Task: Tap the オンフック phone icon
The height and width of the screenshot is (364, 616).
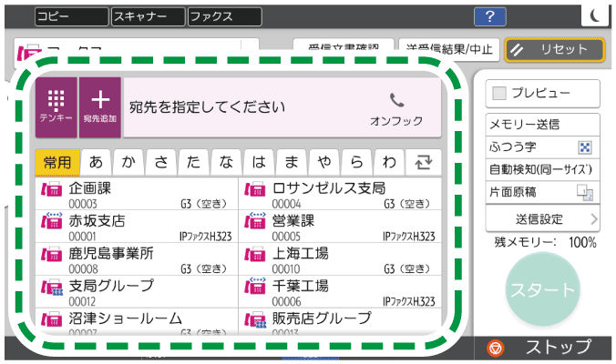Action: 396,101
